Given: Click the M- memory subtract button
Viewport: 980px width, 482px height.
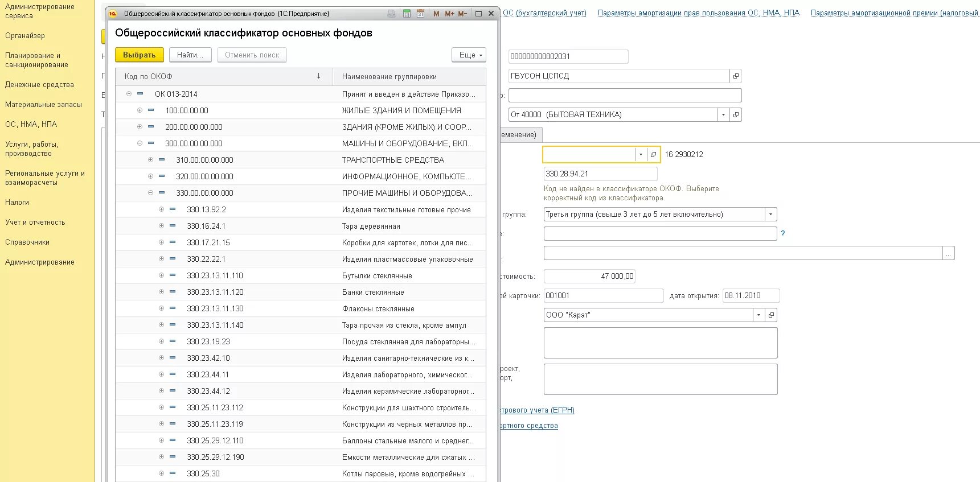Looking at the screenshot, I should coord(462,14).
